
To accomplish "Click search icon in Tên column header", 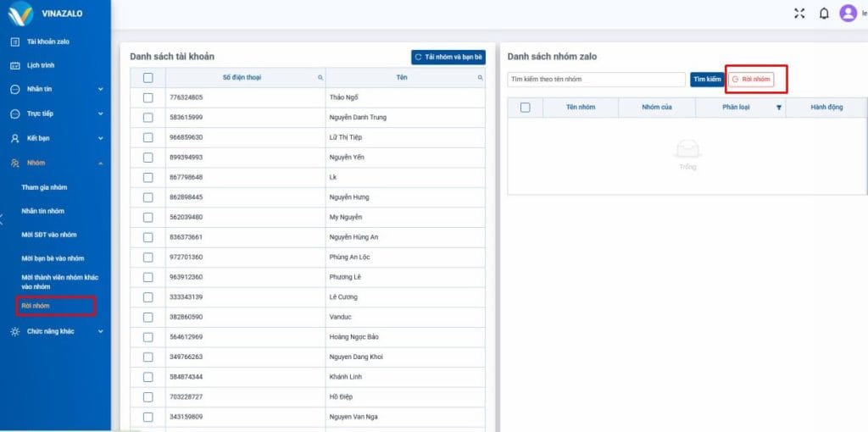I will click(x=481, y=77).
